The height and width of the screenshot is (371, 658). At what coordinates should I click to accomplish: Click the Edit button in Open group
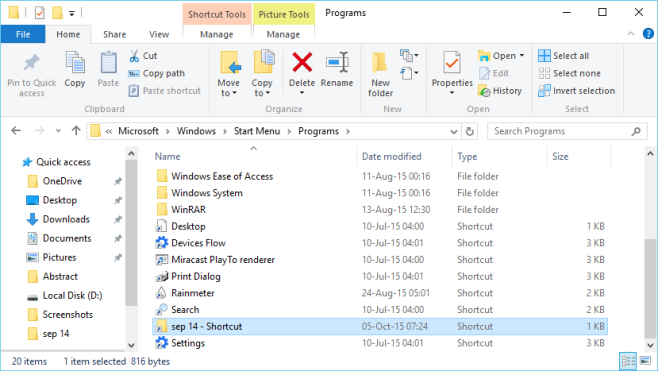(x=494, y=73)
